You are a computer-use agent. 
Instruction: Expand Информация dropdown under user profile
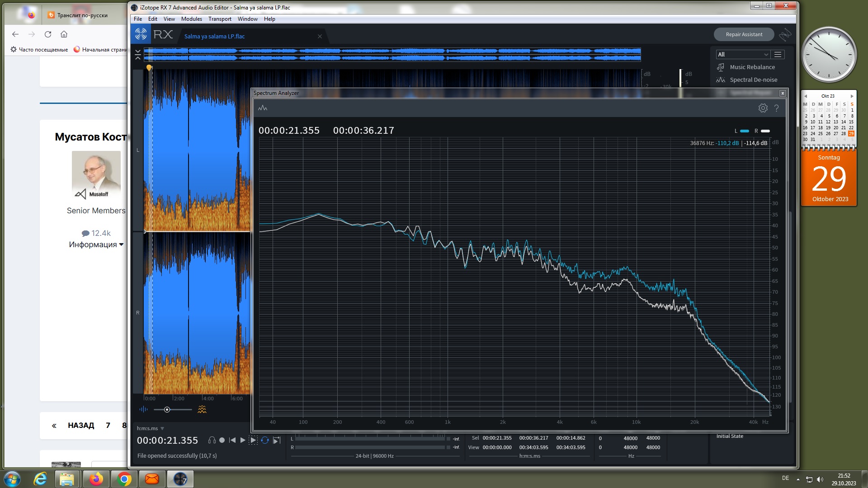[96, 244]
